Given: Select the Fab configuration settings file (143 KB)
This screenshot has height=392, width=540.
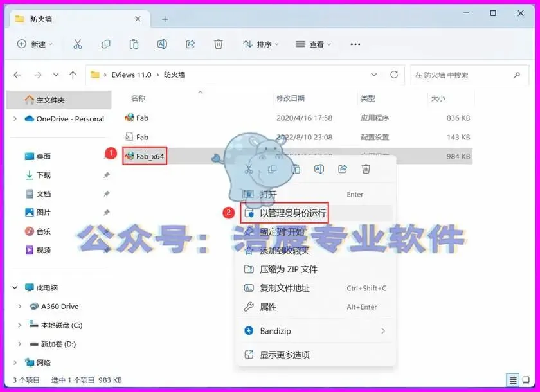Looking at the screenshot, I should pyautogui.click(x=137, y=137).
